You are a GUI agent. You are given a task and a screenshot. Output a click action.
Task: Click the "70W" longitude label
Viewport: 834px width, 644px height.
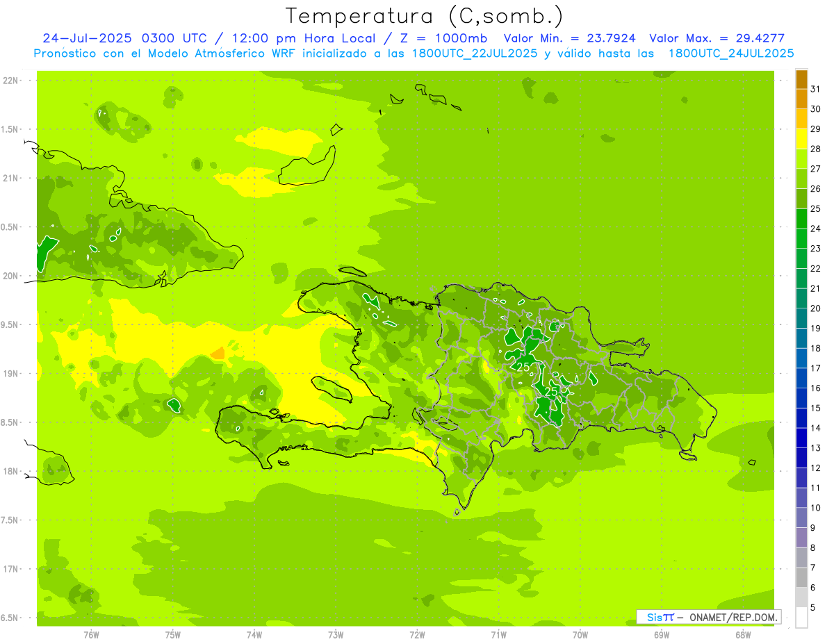pos(580,635)
